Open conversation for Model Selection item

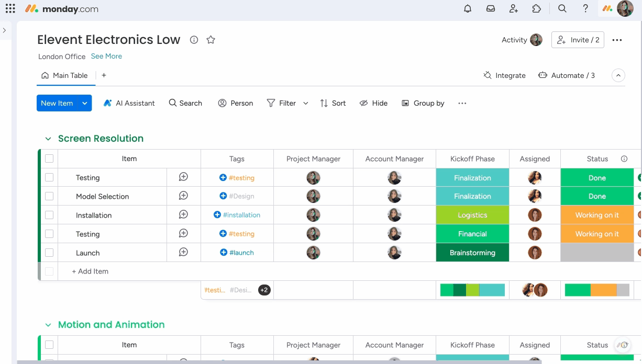[x=183, y=196]
